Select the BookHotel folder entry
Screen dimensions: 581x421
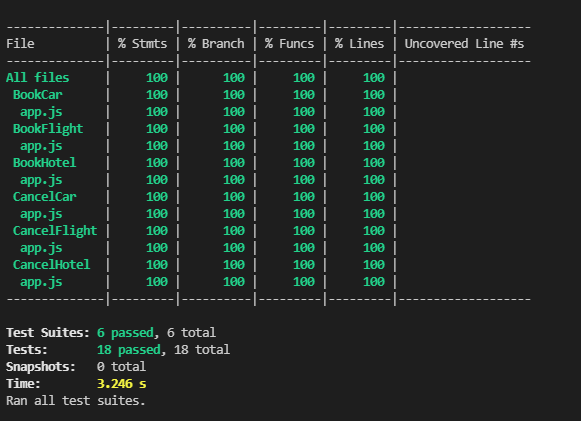point(44,163)
